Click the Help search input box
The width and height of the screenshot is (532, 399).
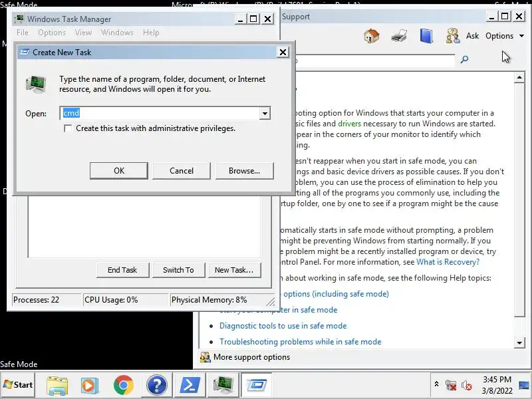pos(374,60)
